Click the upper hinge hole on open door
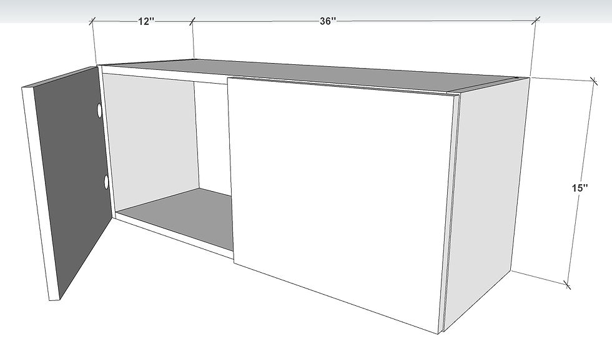The image size is (612, 364). pyautogui.click(x=99, y=111)
